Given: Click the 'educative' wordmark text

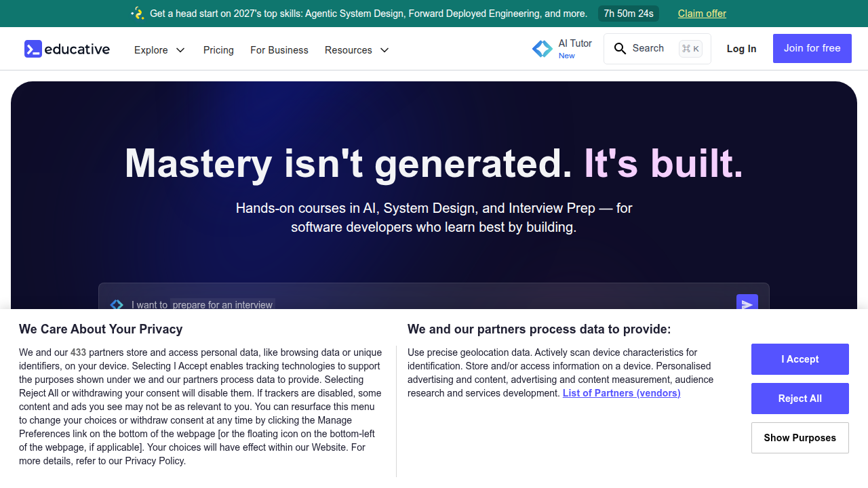Looking at the screenshot, I should pos(77,49).
